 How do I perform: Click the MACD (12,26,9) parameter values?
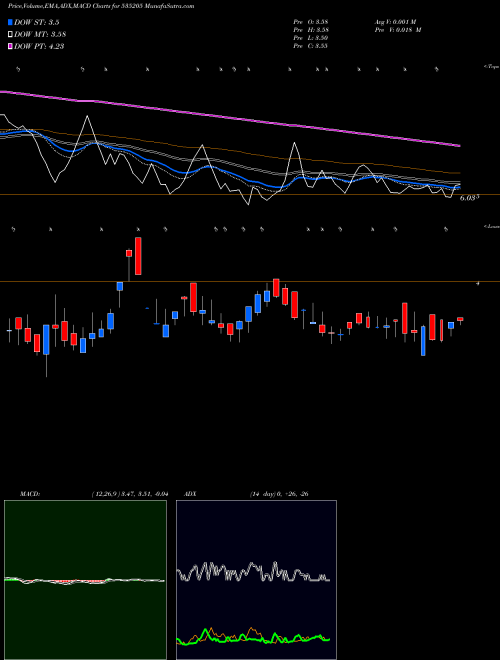coord(130,494)
